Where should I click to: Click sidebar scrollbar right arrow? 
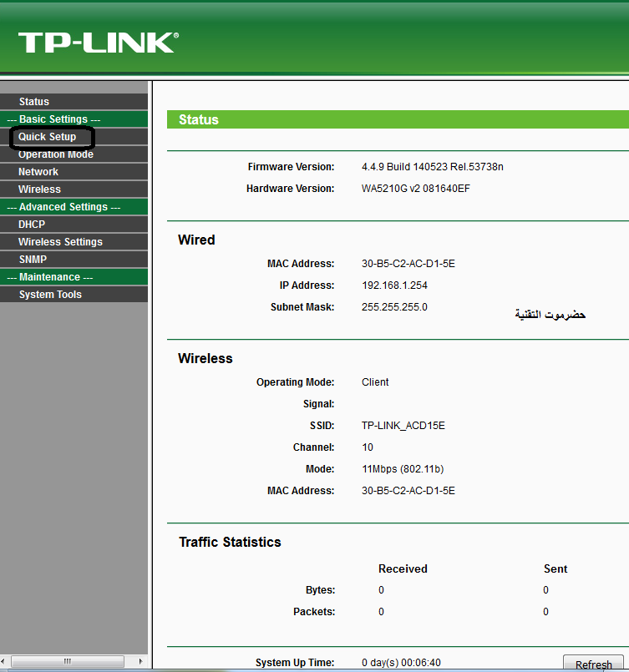140,661
